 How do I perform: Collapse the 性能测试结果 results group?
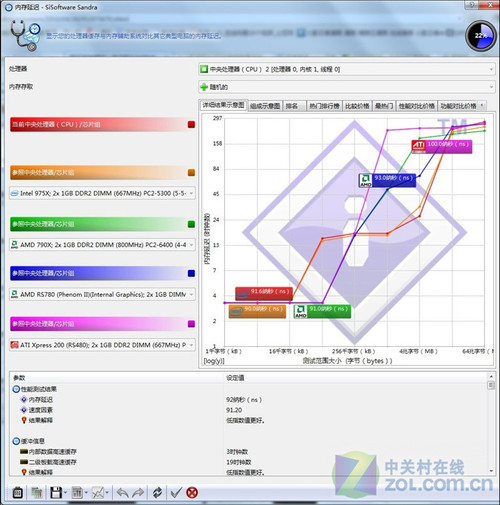point(16,389)
